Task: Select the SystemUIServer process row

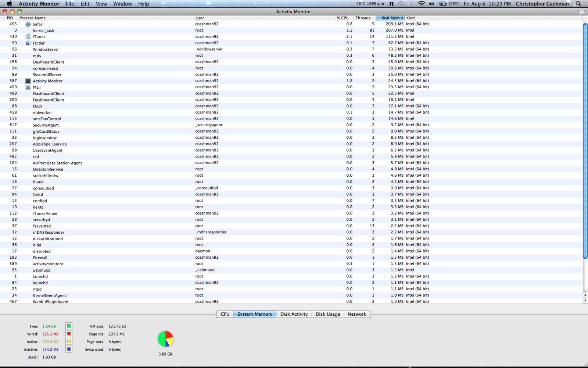Action: [x=291, y=75]
